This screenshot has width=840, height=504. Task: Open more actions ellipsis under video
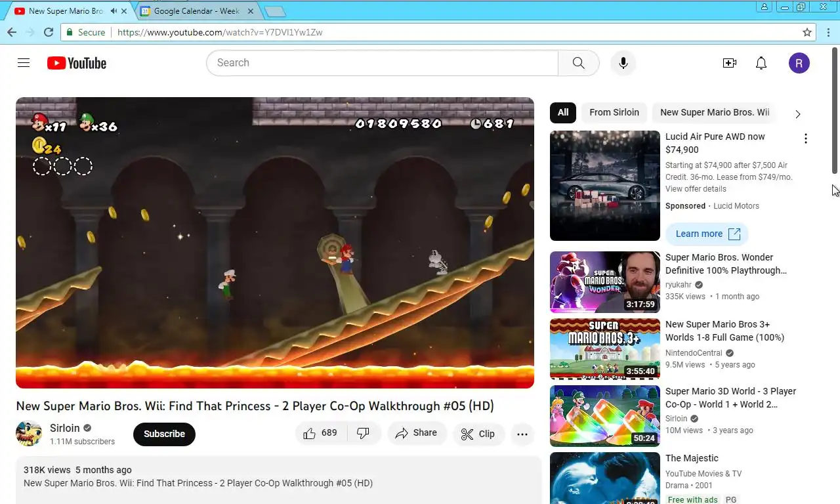[x=522, y=434]
